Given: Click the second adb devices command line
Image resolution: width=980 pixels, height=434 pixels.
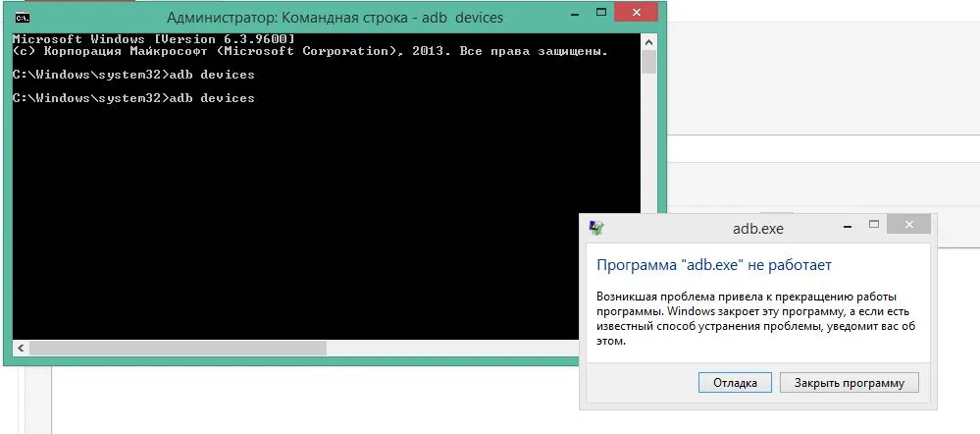Looking at the screenshot, I should [133, 98].
